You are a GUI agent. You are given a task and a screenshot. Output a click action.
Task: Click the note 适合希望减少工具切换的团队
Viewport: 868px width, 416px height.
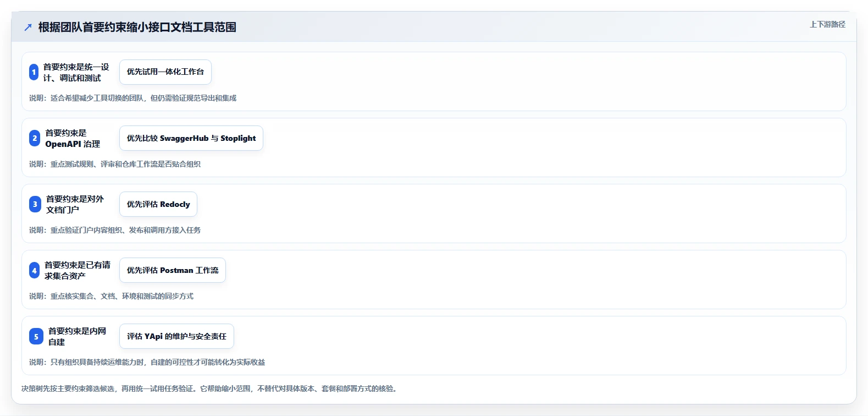pyautogui.click(x=132, y=98)
